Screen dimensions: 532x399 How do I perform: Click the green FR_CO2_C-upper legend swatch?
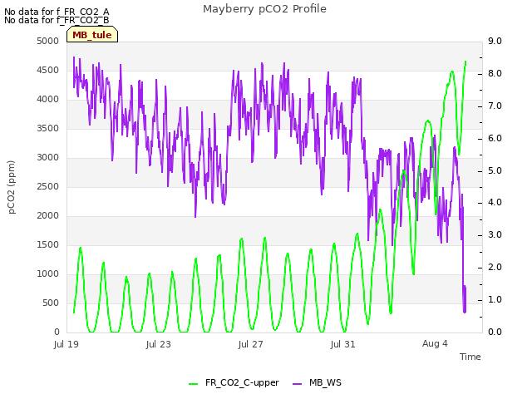tap(193, 384)
